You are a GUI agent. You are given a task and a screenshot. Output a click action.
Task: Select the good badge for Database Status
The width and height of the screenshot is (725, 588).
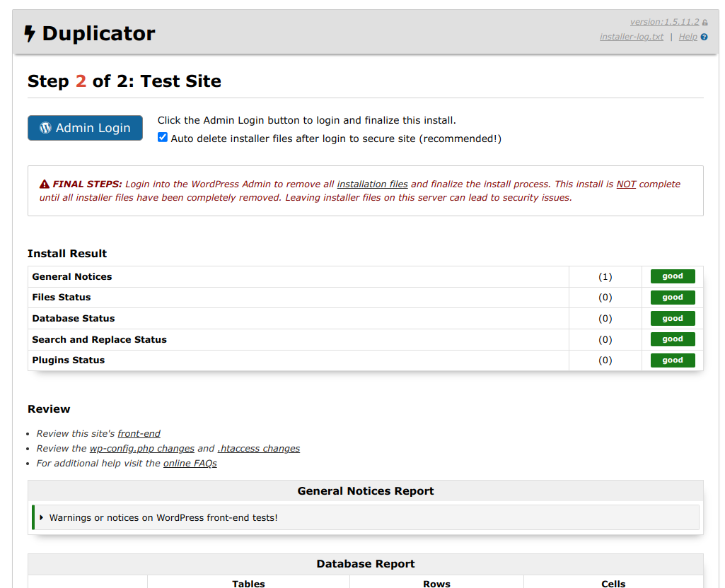point(672,319)
